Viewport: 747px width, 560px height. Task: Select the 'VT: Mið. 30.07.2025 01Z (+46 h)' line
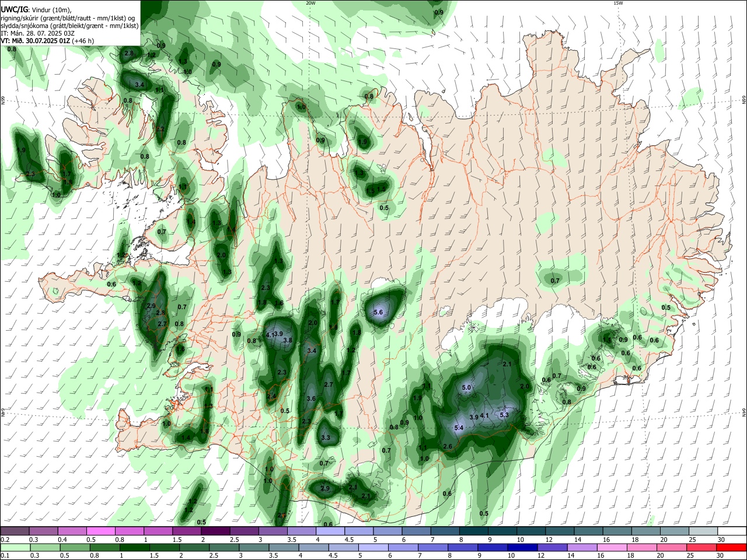point(47,41)
